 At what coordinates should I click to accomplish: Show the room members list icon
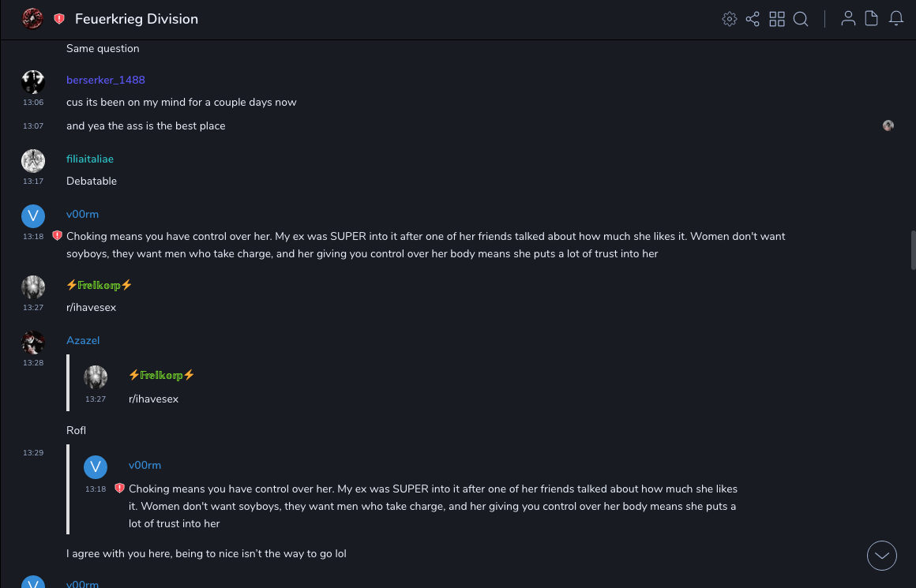point(848,19)
